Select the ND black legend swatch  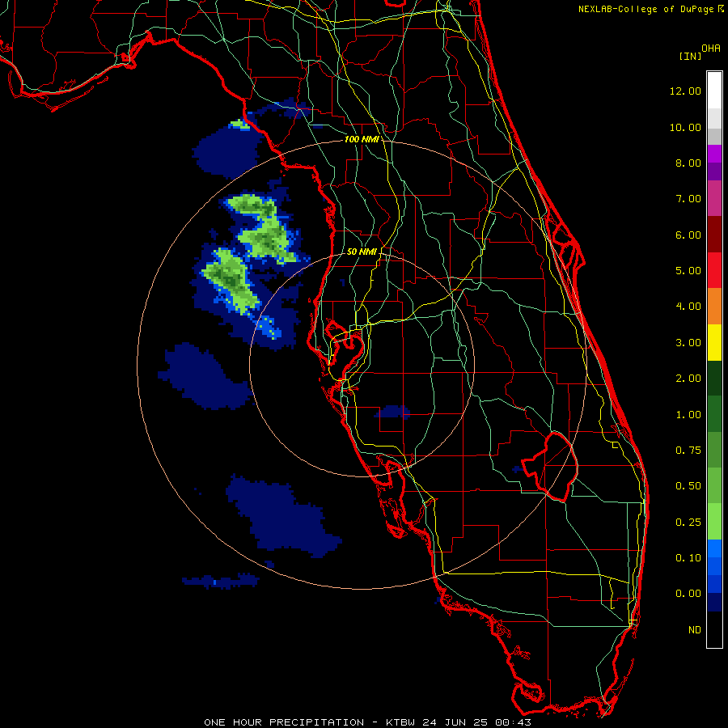coord(714,629)
